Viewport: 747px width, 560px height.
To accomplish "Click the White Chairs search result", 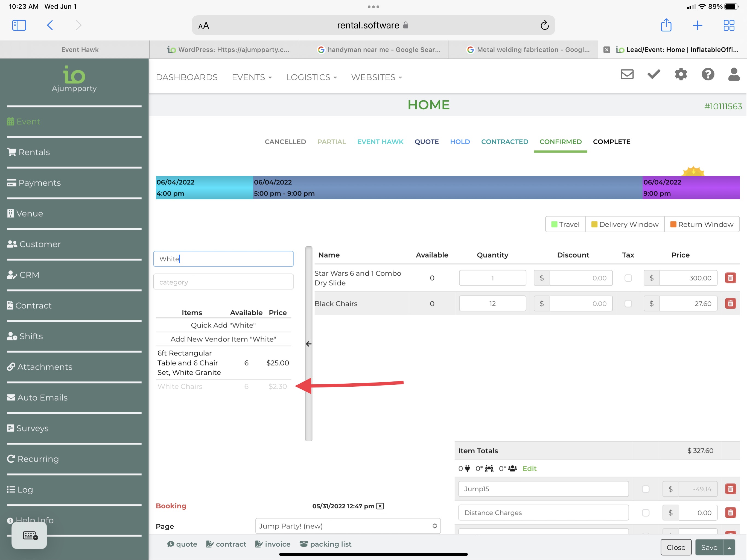I will click(180, 386).
